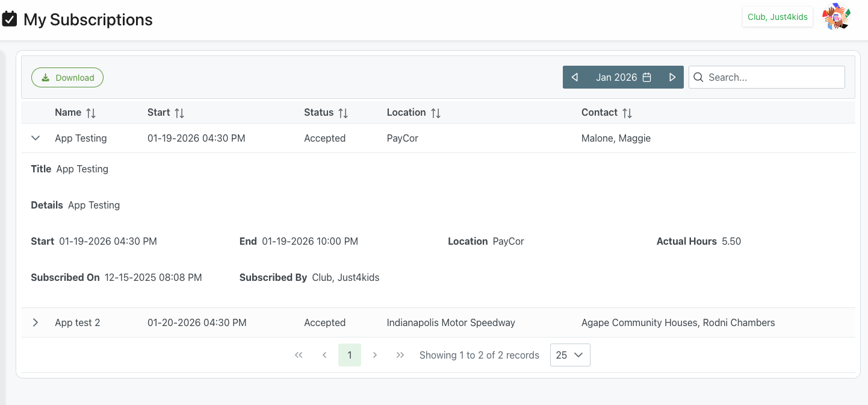Expand the App test 2 row
This screenshot has width=868, height=405.
point(36,322)
